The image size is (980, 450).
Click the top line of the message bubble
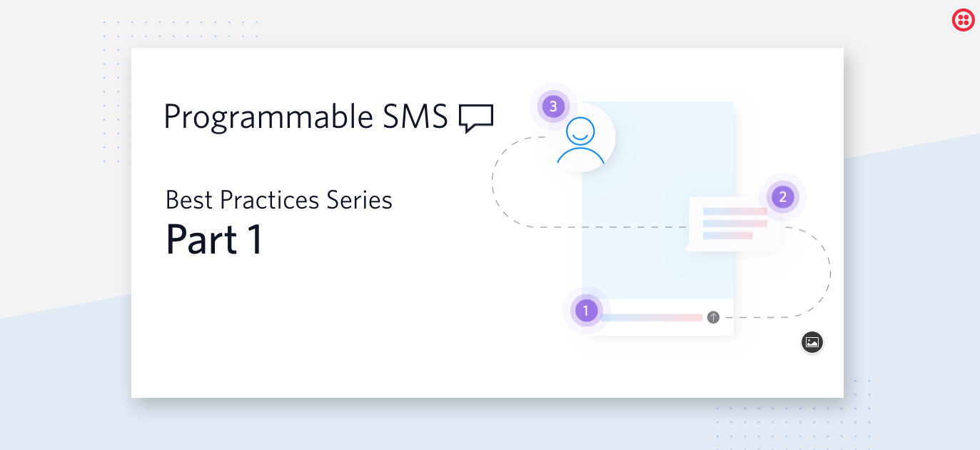[x=734, y=211]
